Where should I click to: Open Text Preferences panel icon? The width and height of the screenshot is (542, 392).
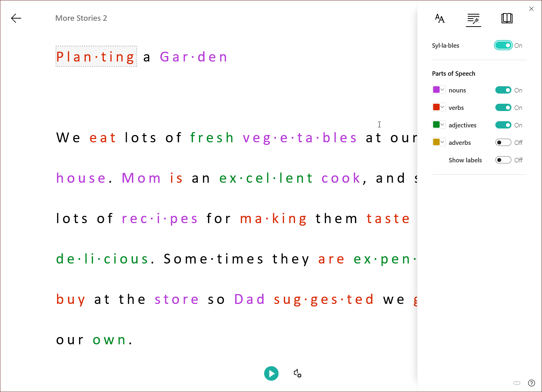(x=440, y=18)
